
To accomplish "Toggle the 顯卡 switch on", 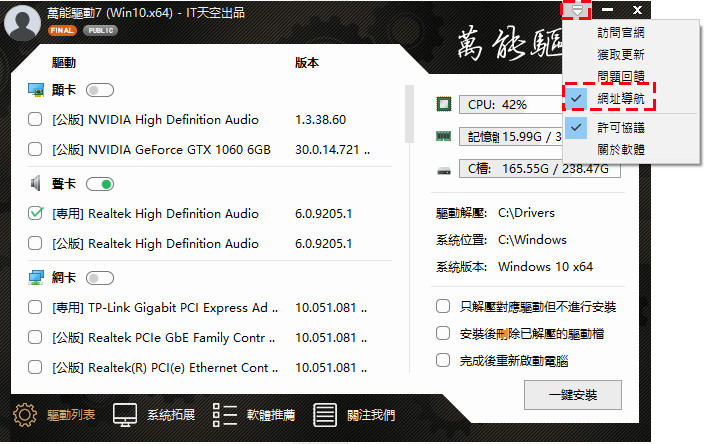I will click(x=100, y=90).
